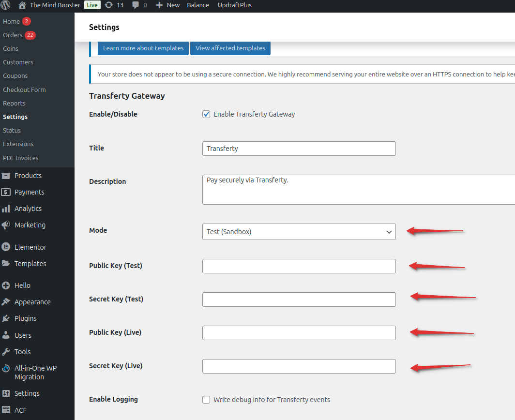515x420 pixels.
Task: Click the Marketing megaphone icon
Action: (x=6, y=225)
